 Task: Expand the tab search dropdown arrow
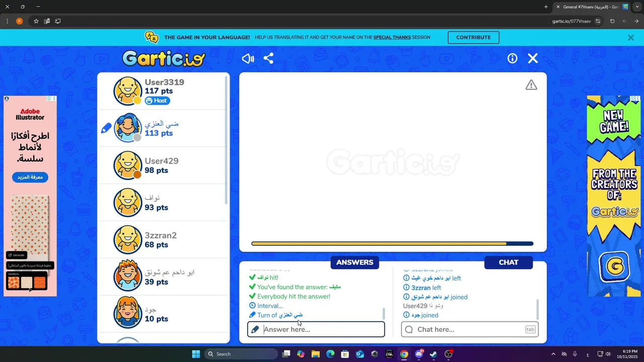coord(637,7)
